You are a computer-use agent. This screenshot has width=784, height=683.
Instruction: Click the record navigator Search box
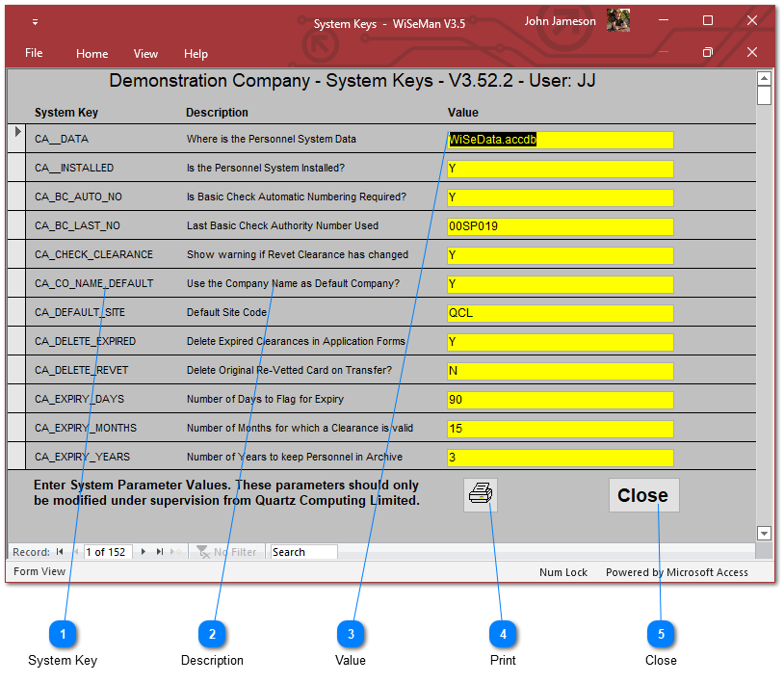click(303, 552)
